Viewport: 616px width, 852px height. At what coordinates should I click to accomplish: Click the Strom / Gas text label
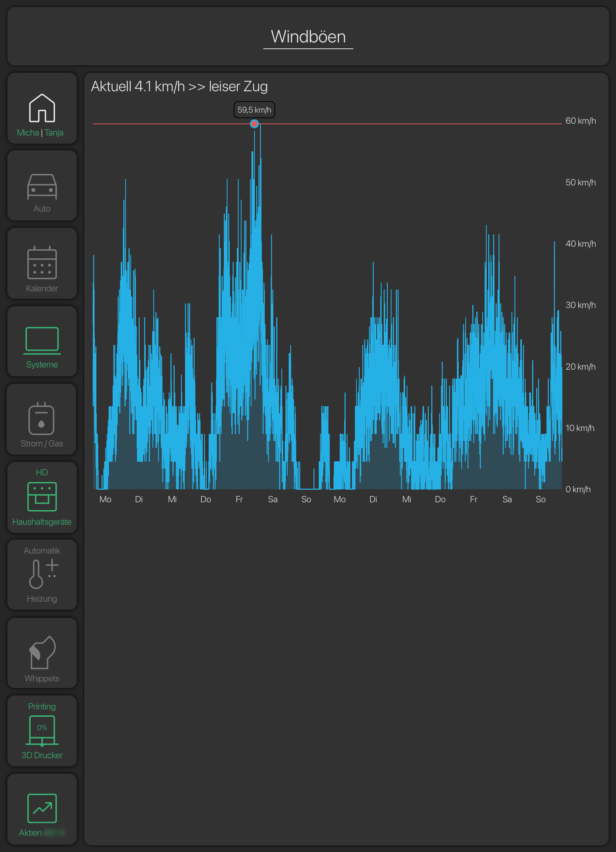coord(42,444)
